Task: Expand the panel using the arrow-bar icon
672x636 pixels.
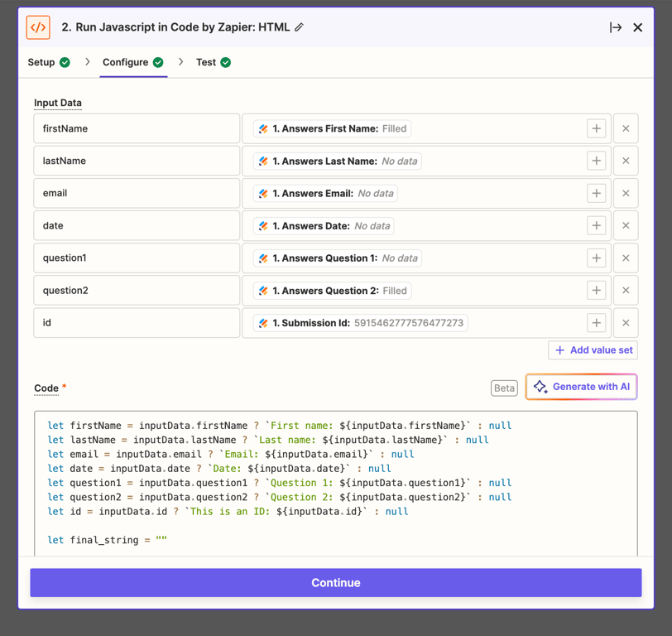Action: (616, 27)
